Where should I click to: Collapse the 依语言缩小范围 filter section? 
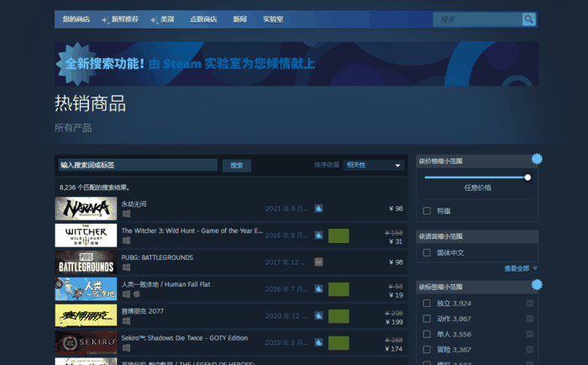pyautogui.click(x=477, y=236)
